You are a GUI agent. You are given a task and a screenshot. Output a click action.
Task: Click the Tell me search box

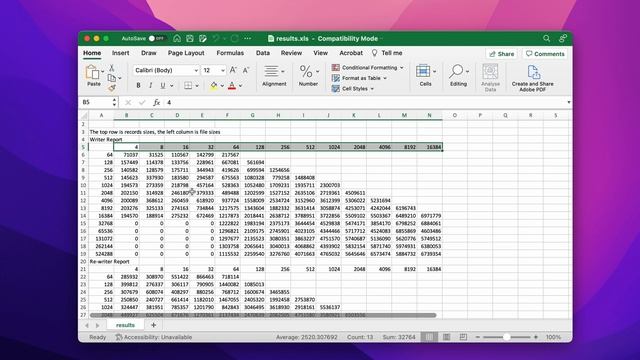pos(387,53)
